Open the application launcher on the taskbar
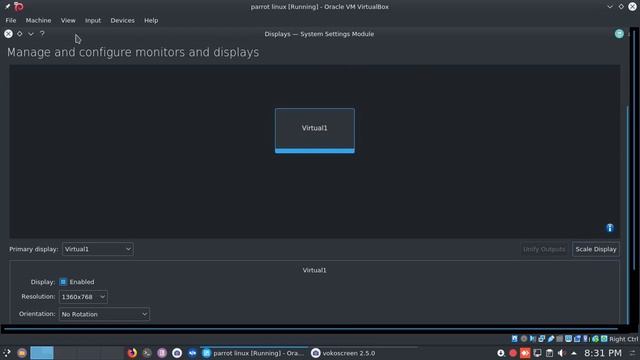Image resolution: width=640 pixels, height=360 pixels. [7, 353]
